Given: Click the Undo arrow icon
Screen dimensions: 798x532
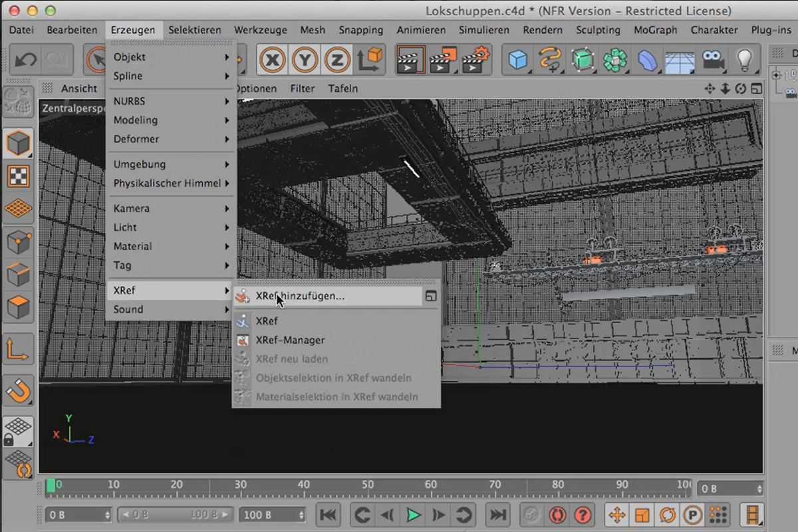Looking at the screenshot, I should (x=26, y=60).
